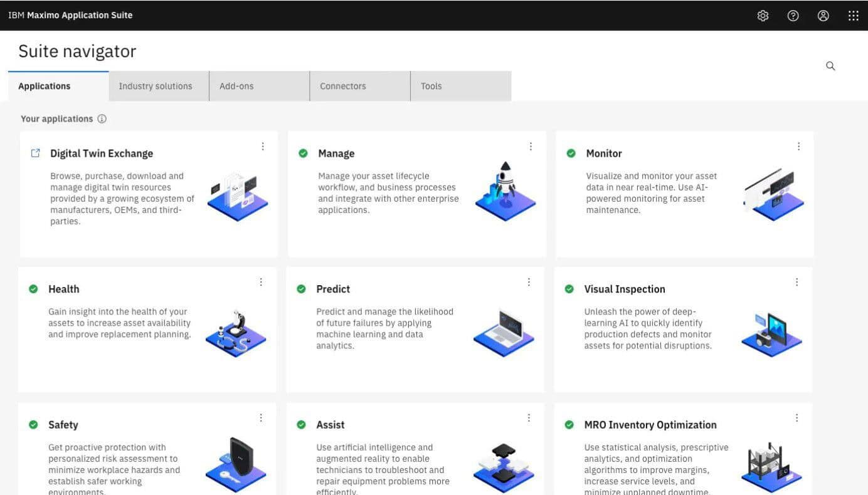Switch to the Industry solutions tab
This screenshot has height=495, width=868.
(x=155, y=86)
